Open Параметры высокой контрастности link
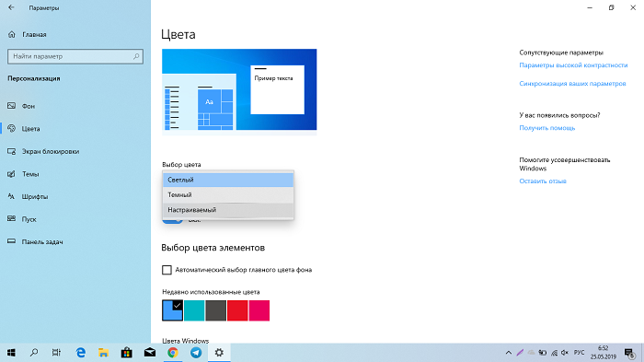The height and width of the screenshot is (362, 644). coord(573,65)
